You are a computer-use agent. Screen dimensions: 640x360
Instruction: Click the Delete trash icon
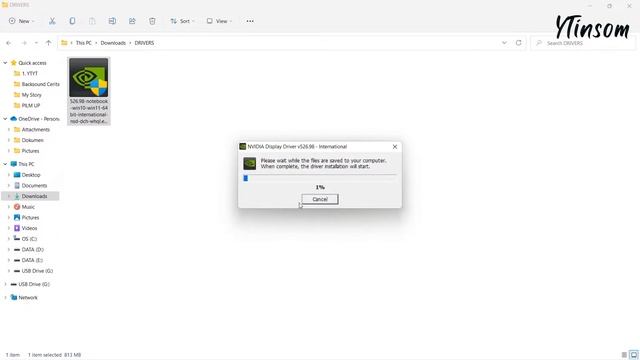pyautogui.click(x=152, y=21)
